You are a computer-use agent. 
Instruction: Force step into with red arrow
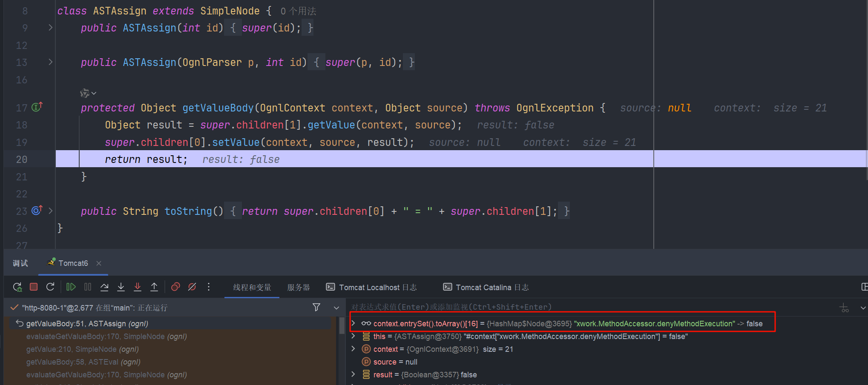pos(138,287)
